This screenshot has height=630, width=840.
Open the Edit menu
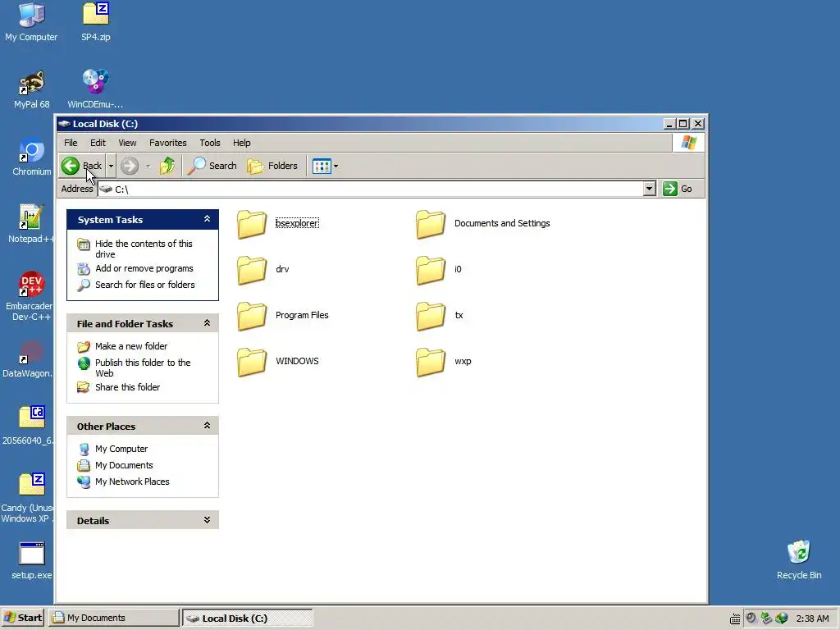[98, 143]
